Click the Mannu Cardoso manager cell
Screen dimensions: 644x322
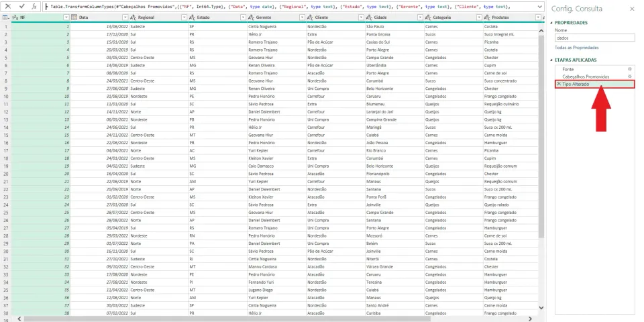277,266
